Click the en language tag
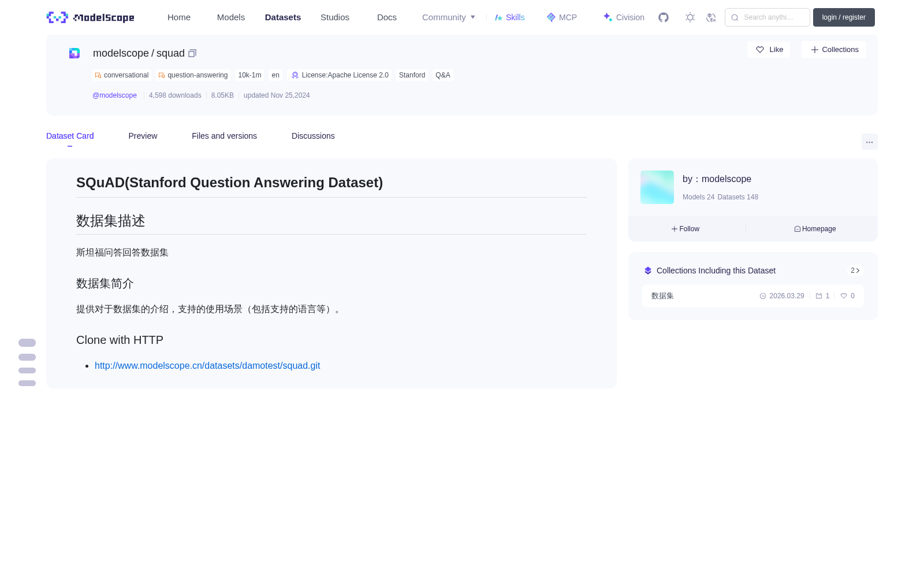Viewport: 924px width, 578px height. point(275,75)
